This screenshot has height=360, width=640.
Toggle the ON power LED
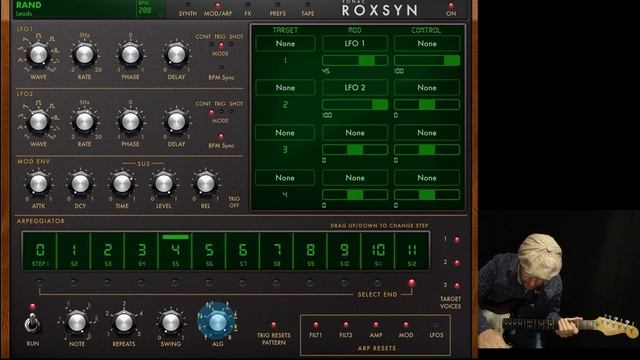pos(451,6)
